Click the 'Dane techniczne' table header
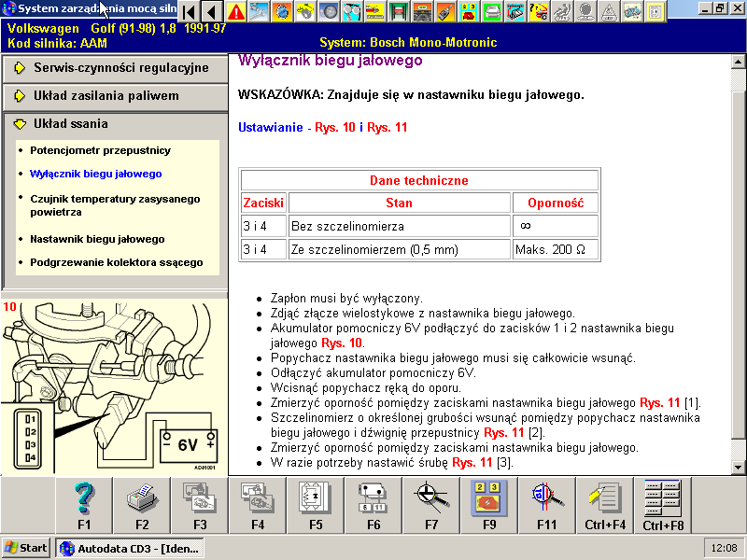 point(419,180)
